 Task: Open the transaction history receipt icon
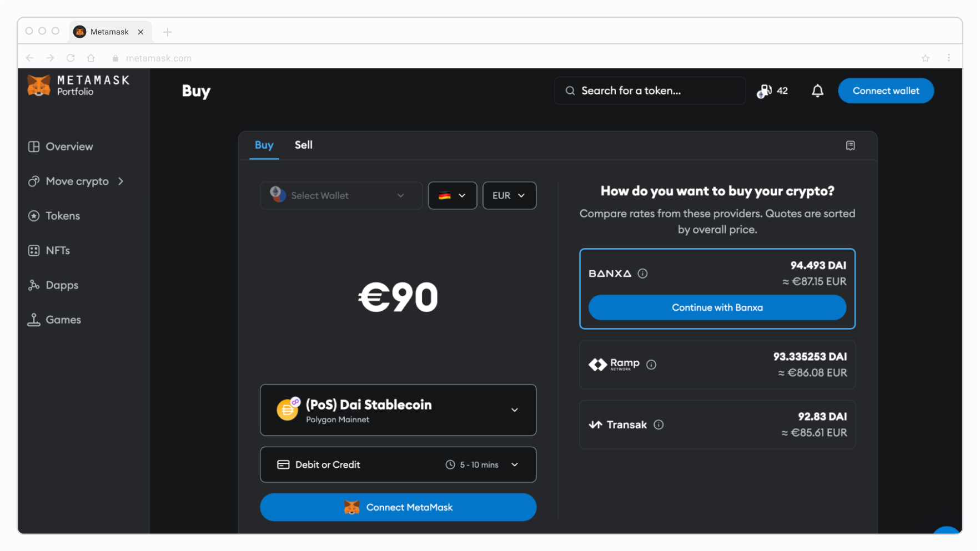coord(850,145)
